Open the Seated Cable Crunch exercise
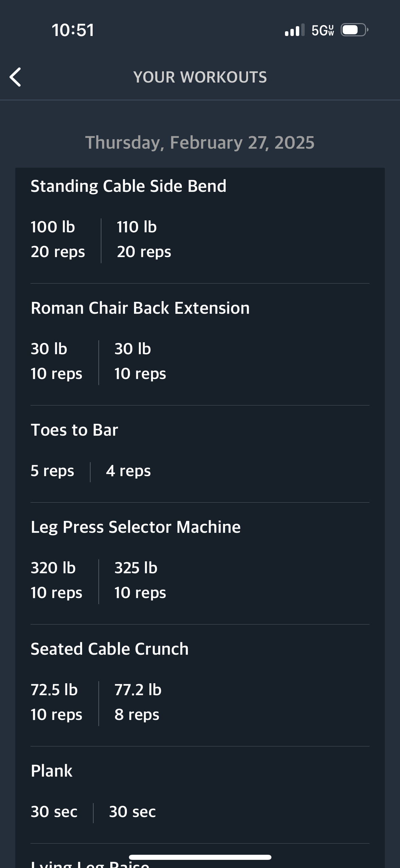 (110, 649)
